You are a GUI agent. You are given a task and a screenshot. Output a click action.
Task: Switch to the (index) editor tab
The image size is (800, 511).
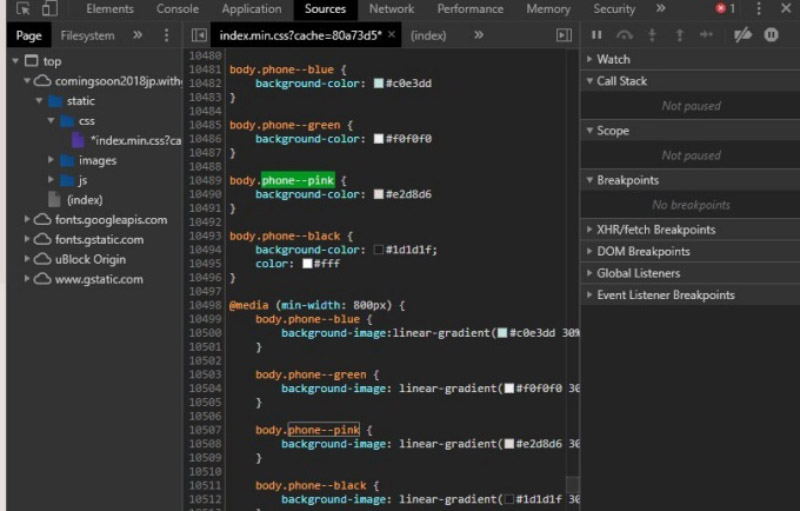pos(428,36)
